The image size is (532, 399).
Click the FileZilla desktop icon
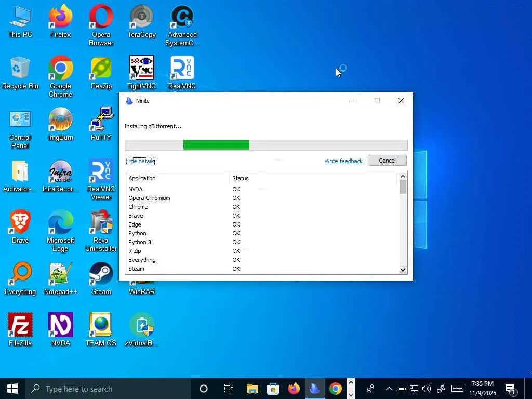pyautogui.click(x=20, y=326)
